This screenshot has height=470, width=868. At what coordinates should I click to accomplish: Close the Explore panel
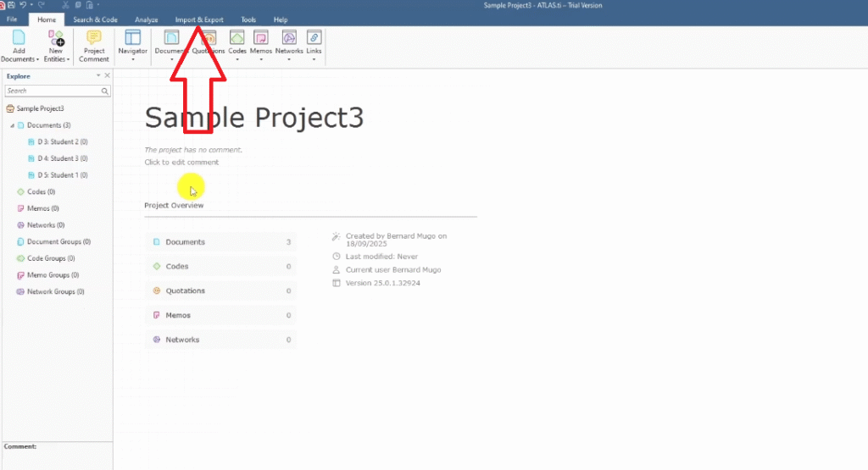[107, 76]
